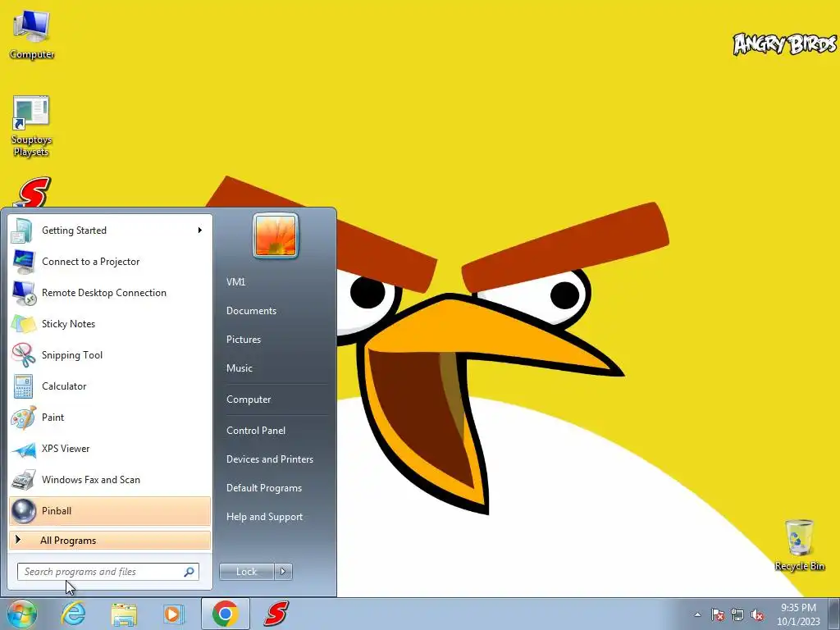Open Windows Media Player from the taskbar
This screenshot has width=840, height=630.
pyautogui.click(x=172, y=614)
